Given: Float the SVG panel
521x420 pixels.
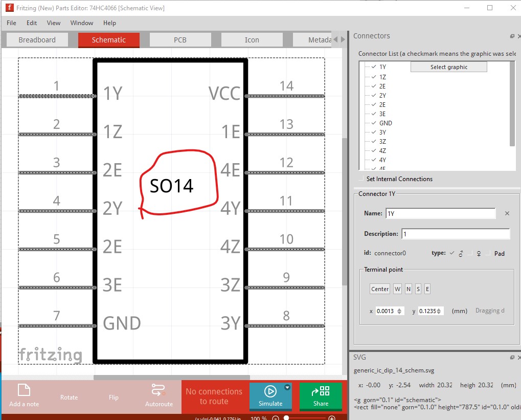Looking at the screenshot, I should (x=512, y=357).
